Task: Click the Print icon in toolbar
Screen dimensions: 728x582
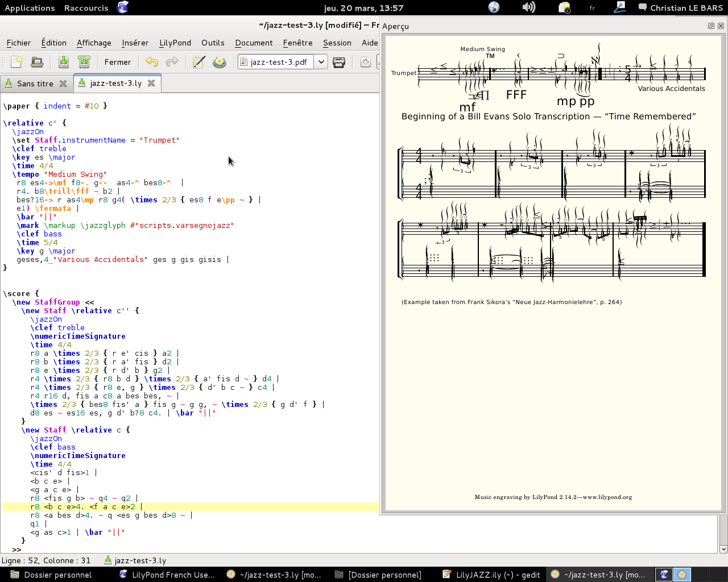Action: pyautogui.click(x=339, y=62)
